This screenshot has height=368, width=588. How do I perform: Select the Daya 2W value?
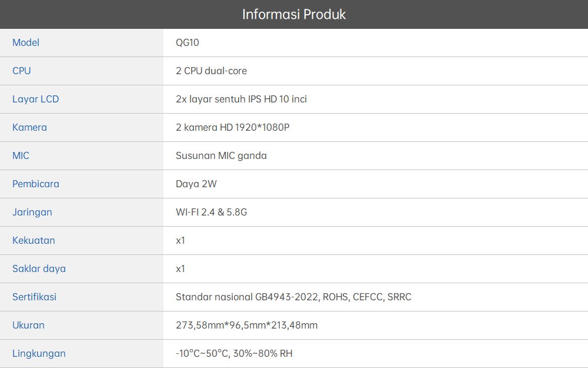pyautogui.click(x=196, y=184)
